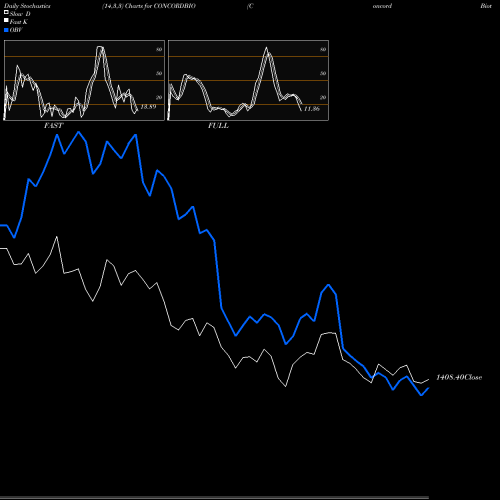
Task: Click the 50 level label in FULL chart
Action: (323, 73)
